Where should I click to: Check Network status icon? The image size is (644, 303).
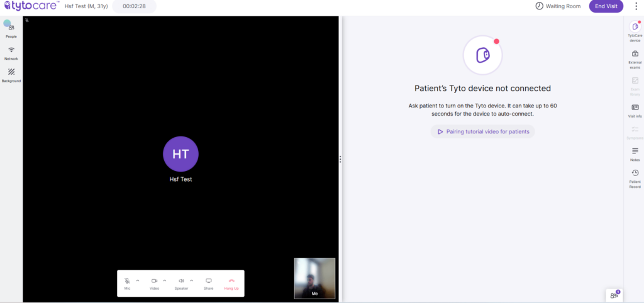tap(11, 51)
